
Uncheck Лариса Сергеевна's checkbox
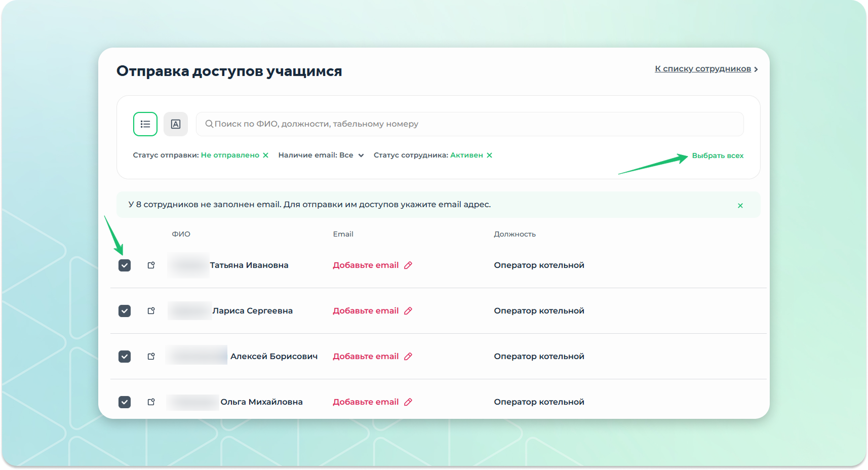125,311
